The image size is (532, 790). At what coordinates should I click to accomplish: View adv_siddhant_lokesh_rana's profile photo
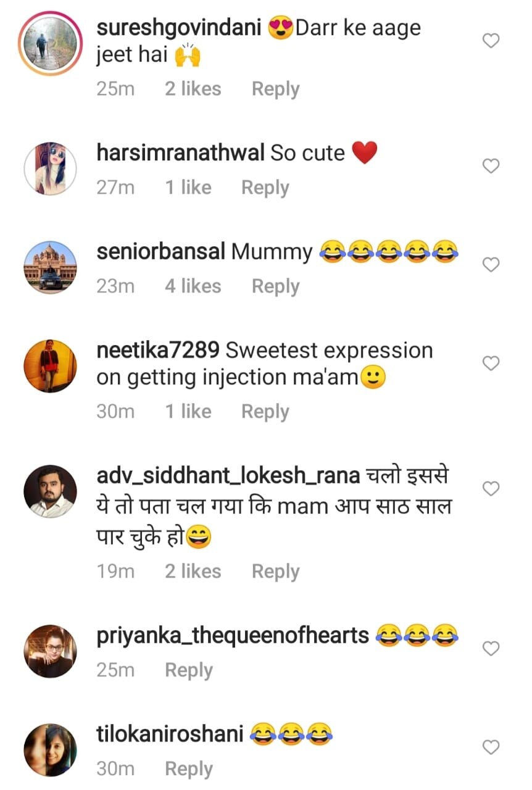pos(50,491)
